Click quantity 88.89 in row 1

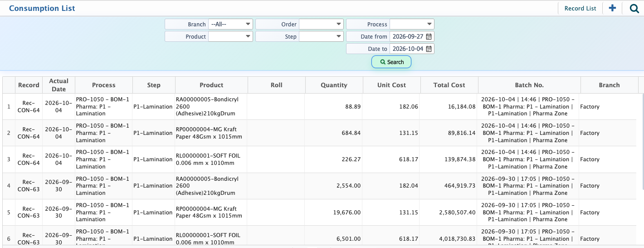(x=353, y=107)
